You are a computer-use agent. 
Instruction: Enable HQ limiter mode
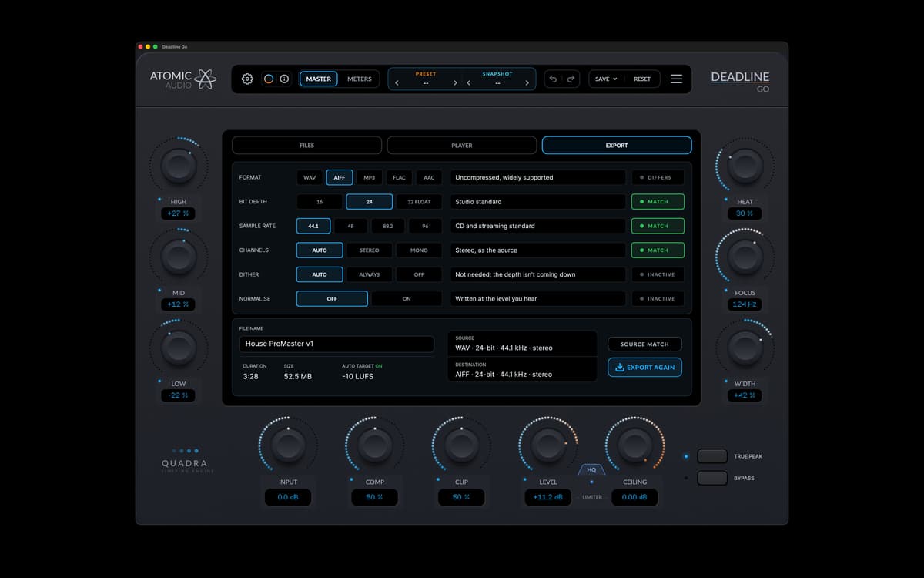coord(591,470)
